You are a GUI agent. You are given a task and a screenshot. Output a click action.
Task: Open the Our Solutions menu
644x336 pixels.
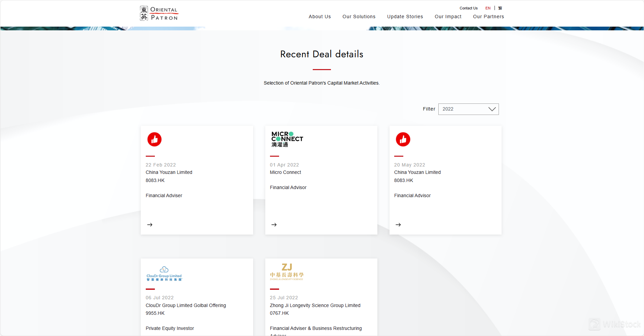pyautogui.click(x=359, y=17)
